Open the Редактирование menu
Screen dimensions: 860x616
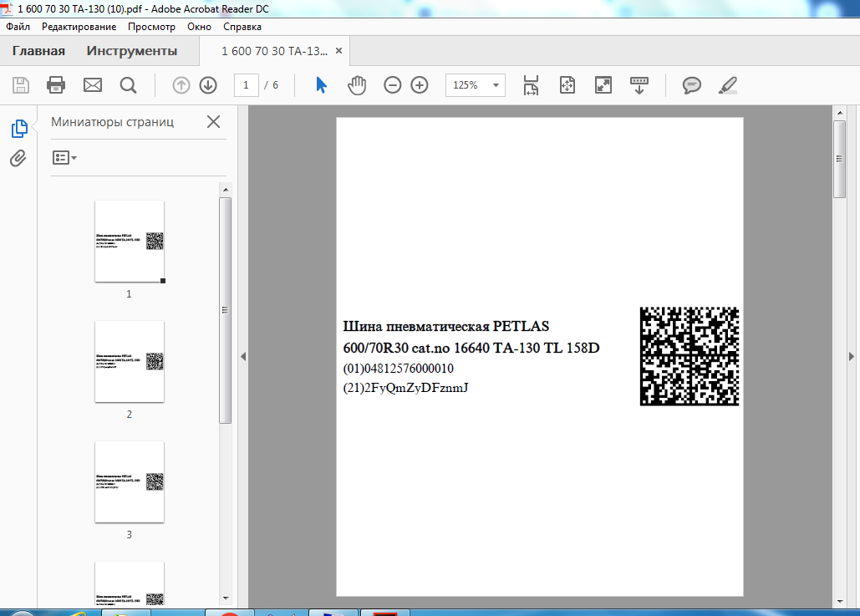point(79,27)
